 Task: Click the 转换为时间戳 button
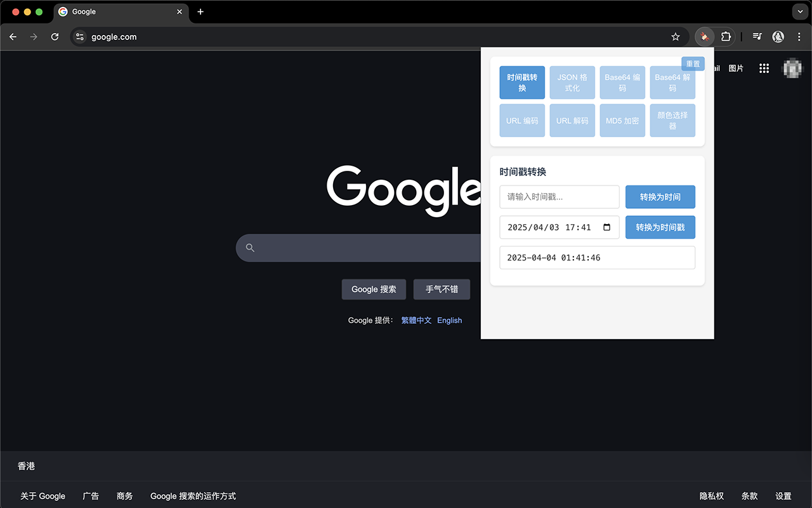tap(660, 227)
